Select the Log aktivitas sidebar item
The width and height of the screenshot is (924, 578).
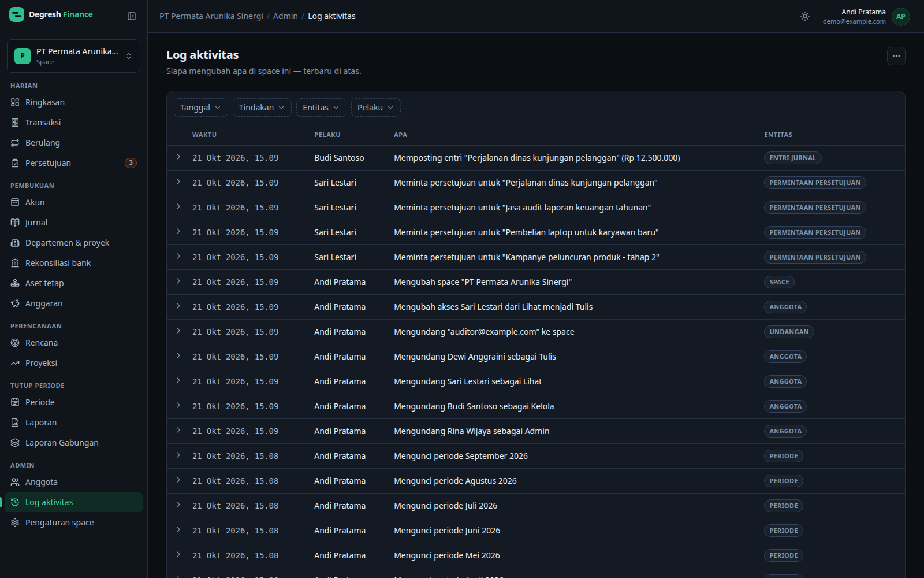click(x=73, y=502)
